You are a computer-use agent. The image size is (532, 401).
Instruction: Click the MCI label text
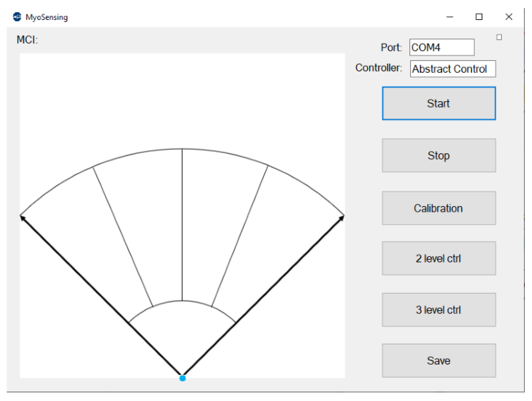click(27, 40)
